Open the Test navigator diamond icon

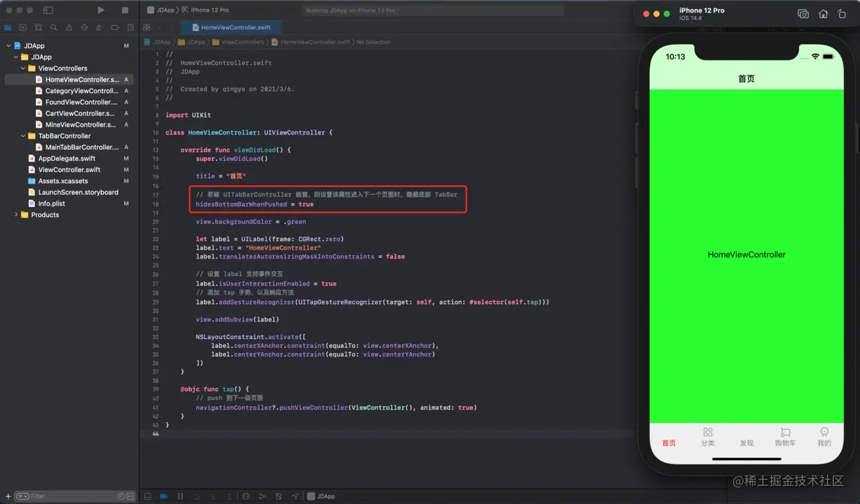[x=85, y=28]
